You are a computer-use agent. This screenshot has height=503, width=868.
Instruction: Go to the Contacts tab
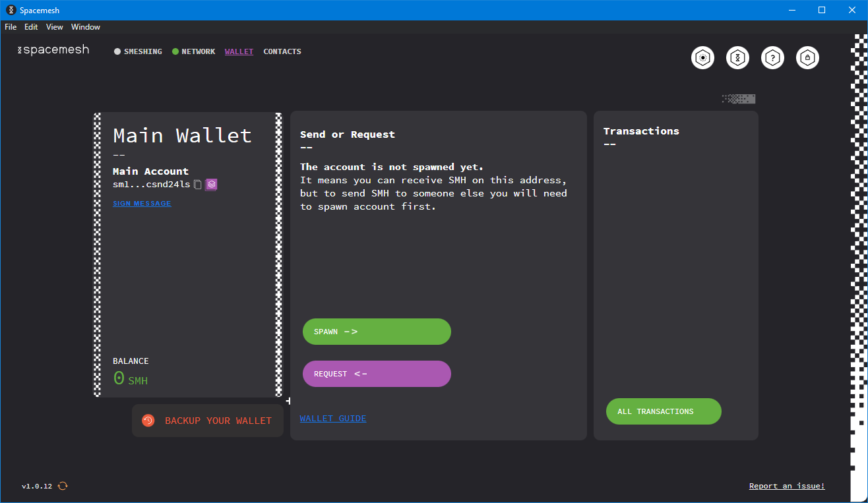pyautogui.click(x=282, y=51)
